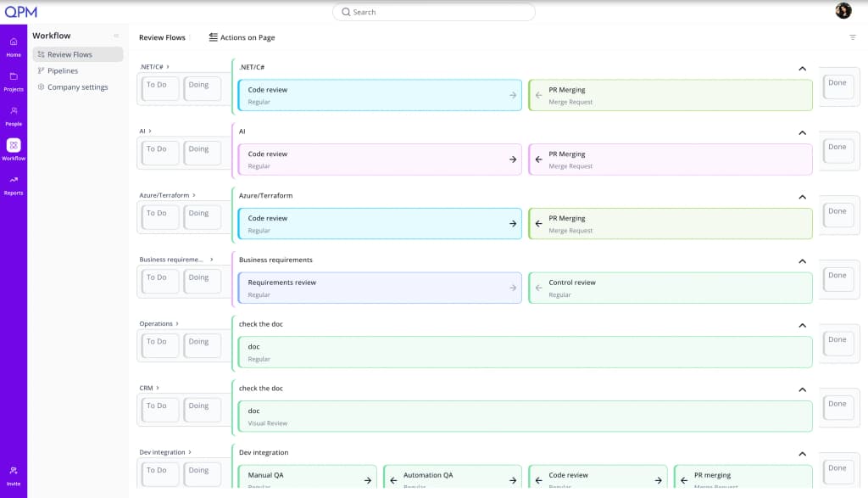
Task: Expand the Azure/Terraform label arrow
Action: click(x=194, y=195)
